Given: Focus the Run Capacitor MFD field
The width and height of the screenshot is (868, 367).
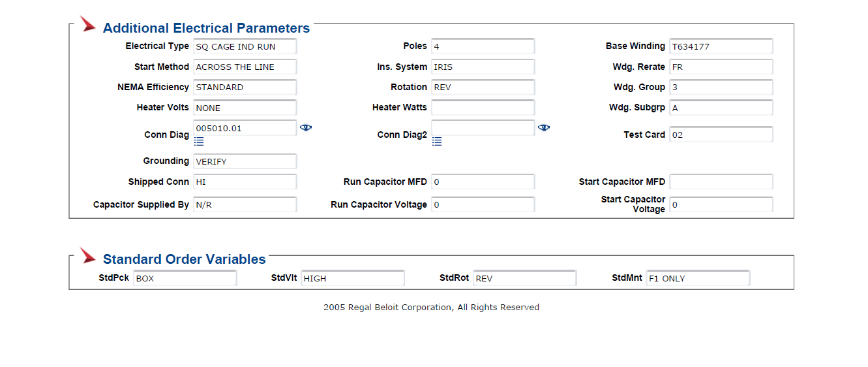Looking at the screenshot, I should click(483, 182).
